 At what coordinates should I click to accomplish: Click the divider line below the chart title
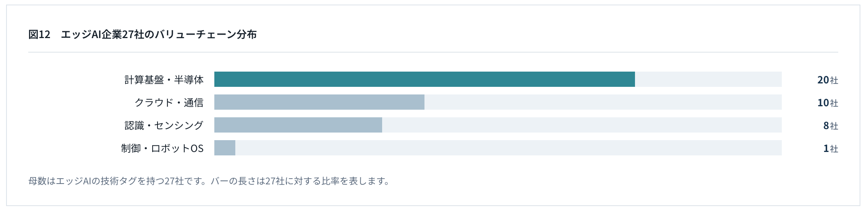pyautogui.click(x=433, y=52)
